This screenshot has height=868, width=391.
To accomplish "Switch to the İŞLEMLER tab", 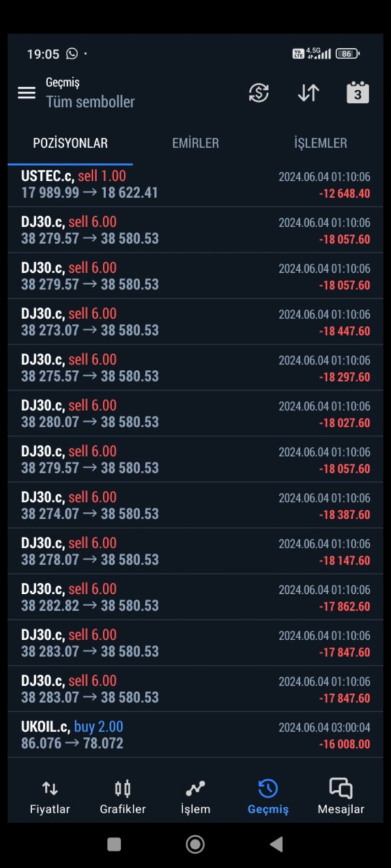I will (x=321, y=143).
